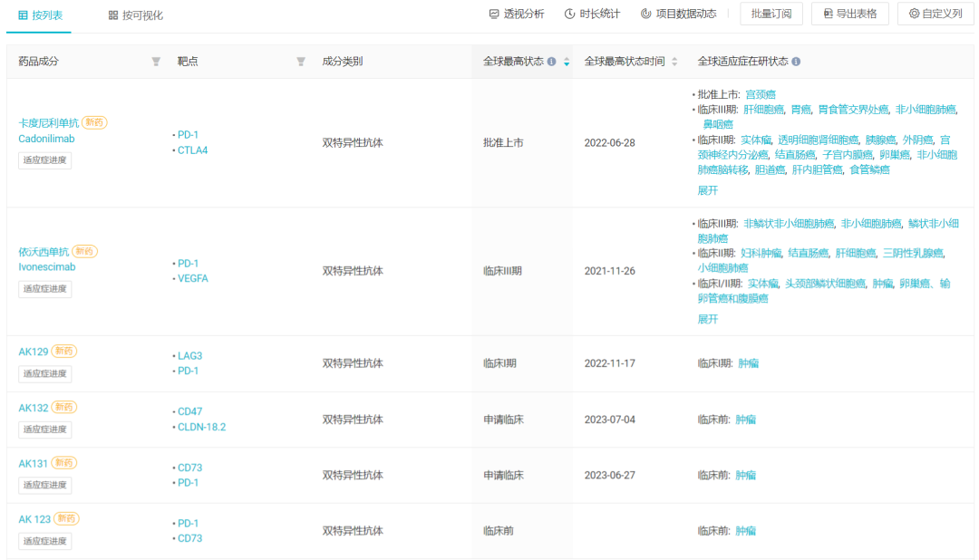The width and height of the screenshot is (979, 560).
Task: Sort by 全球最高状态时间 column arrows
Action: click(674, 62)
